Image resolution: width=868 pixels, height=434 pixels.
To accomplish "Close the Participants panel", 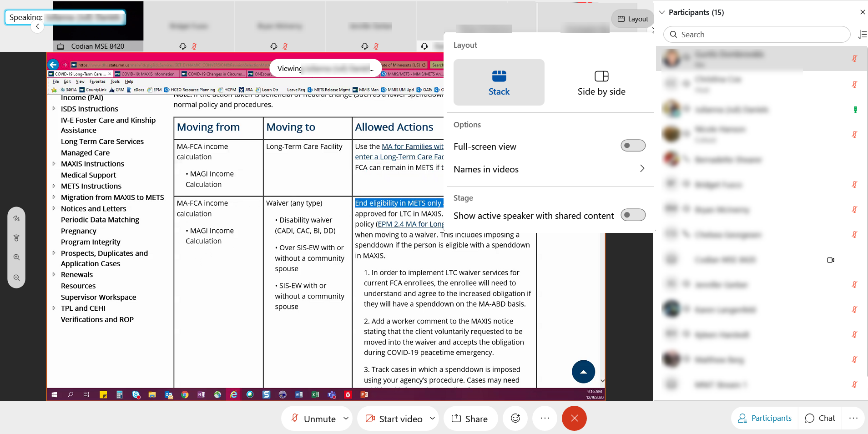I will click(x=863, y=12).
